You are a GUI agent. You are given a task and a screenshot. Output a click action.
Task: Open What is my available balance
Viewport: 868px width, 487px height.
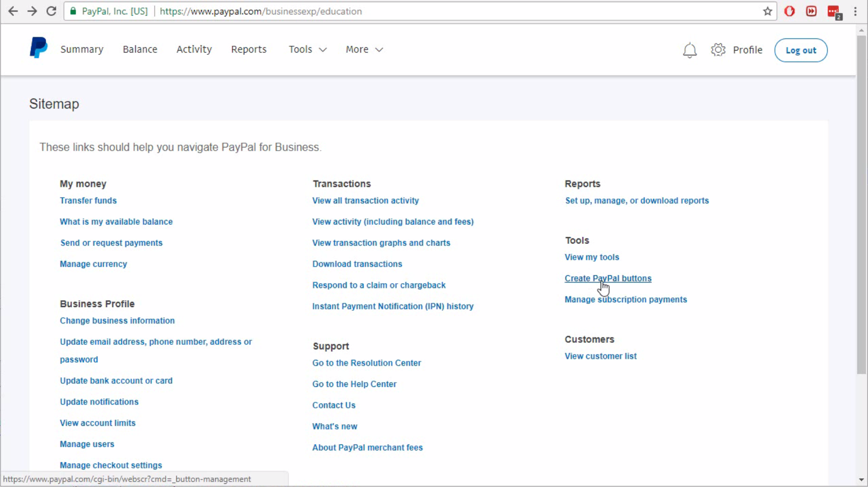tap(116, 222)
